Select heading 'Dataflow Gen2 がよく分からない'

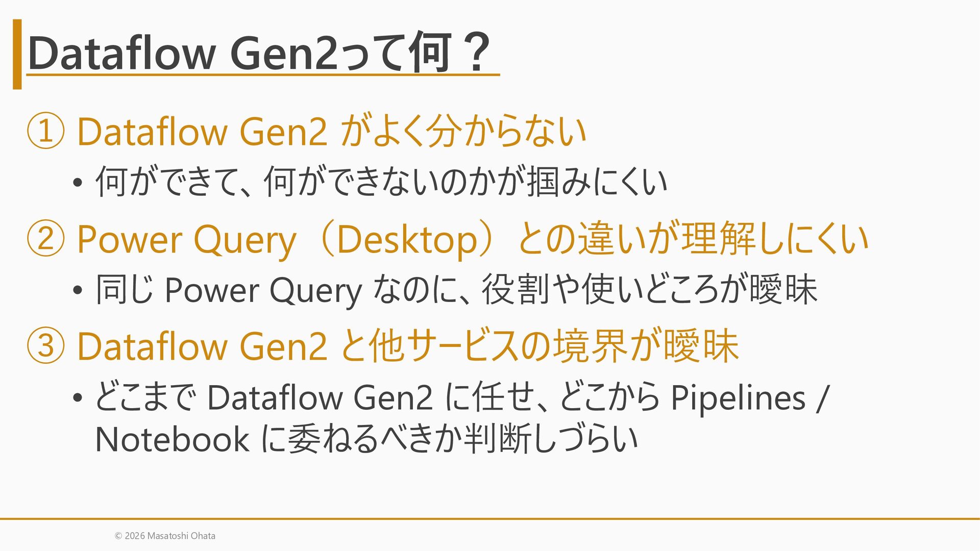coord(331,131)
